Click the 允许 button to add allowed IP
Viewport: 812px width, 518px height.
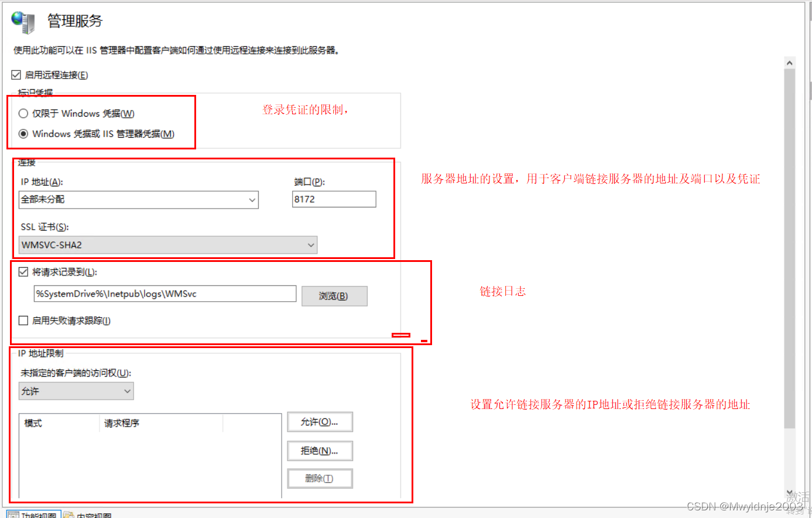(x=320, y=422)
